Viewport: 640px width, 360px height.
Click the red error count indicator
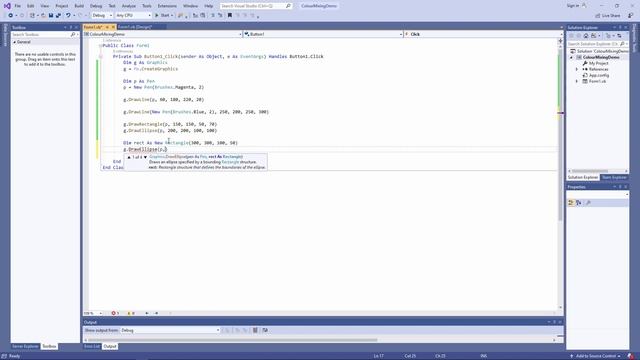click(116, 313)
